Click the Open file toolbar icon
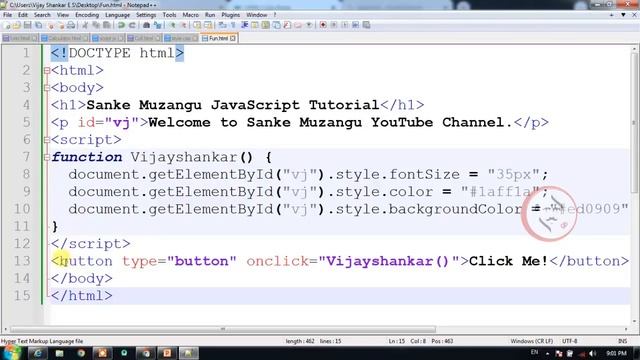Image resolution: width=640 pixels, height=360 pixels. coord(17,25)
